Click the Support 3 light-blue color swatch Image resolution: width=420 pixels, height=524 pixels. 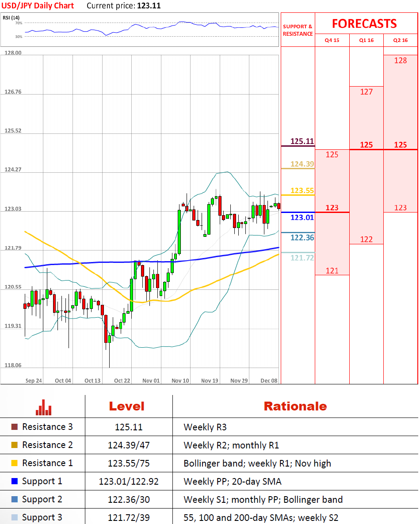coord(15,517)
